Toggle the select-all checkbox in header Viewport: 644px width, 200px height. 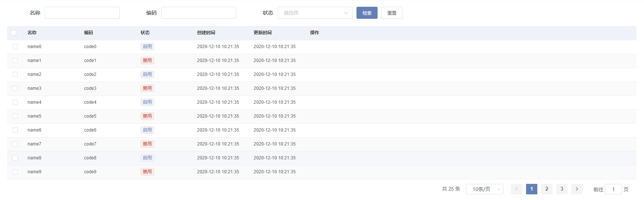pyautogui.click(x=14, y=33)
